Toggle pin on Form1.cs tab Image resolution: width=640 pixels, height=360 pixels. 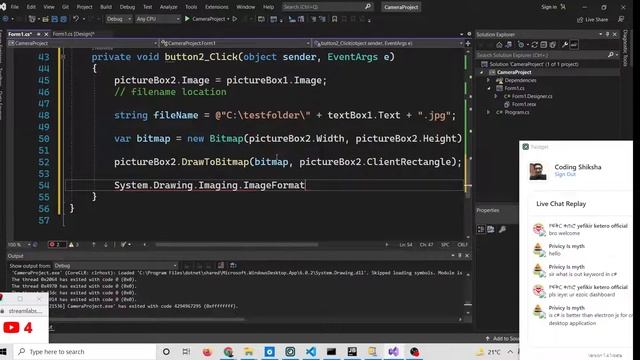[x=39, y=34]
